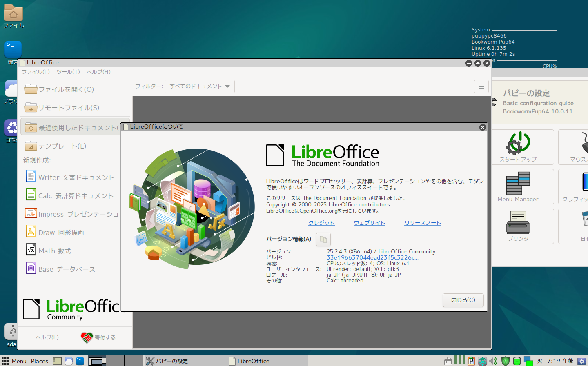Screen dimensions: 588x366
Task: Open the hamburger menu in Start Center
Action: pyautogui.click(x=481, y=86)
